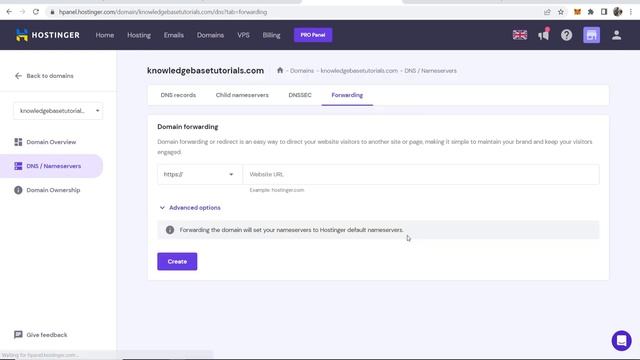This screenshot has height=360, width=640.
Task: Click Domains breadcrumb link
Action: (302, 71)
